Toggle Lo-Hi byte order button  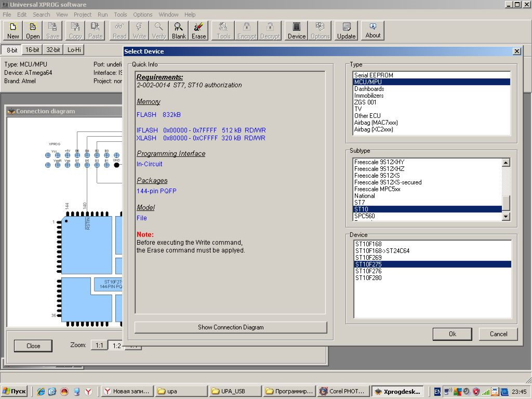tap(74, 50)
